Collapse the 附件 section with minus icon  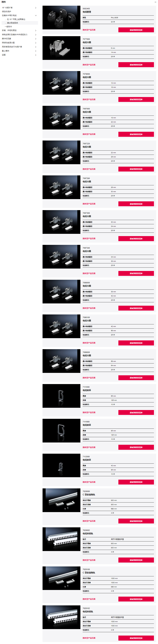[x=156, y=2]
